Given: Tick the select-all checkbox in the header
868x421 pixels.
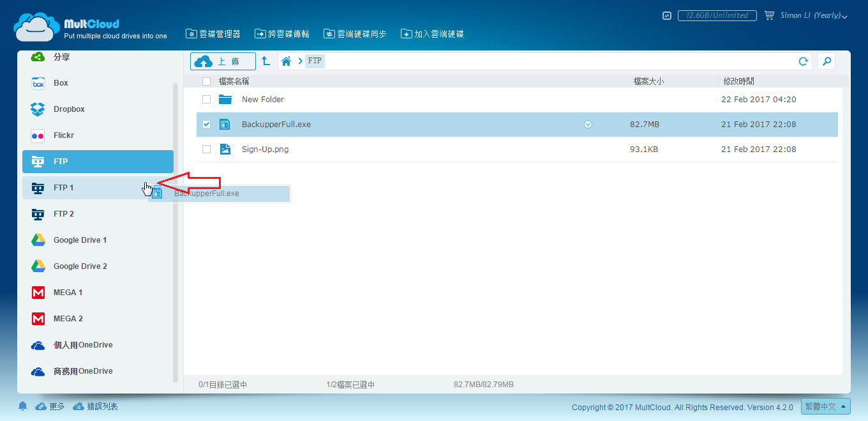Looking at the screenshot, I should point(206,81).
